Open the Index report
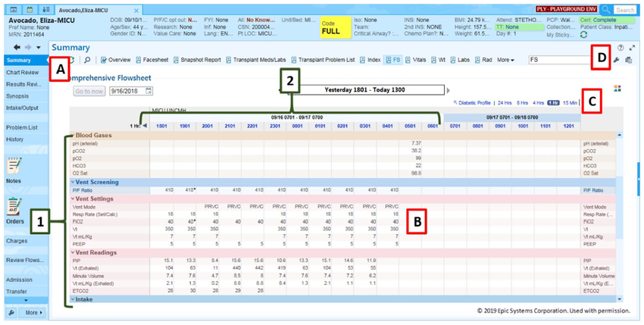Viewport: 644px width, 325px height. point(370,60)
